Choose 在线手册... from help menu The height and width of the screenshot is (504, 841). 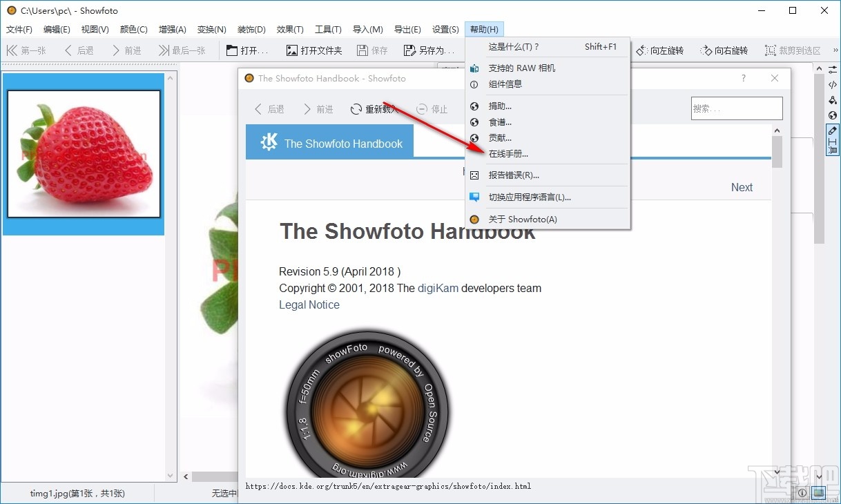pyautogui.click(x=548, y=154)
